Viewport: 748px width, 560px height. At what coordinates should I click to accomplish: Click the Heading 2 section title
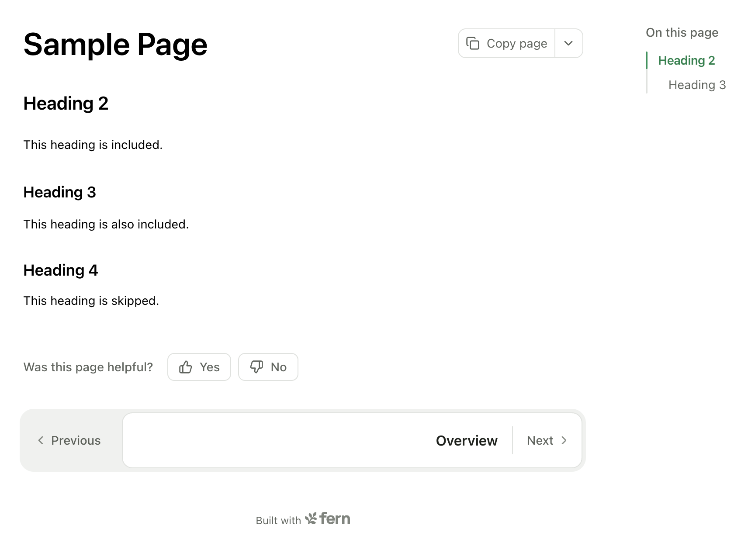coord(66,104)
